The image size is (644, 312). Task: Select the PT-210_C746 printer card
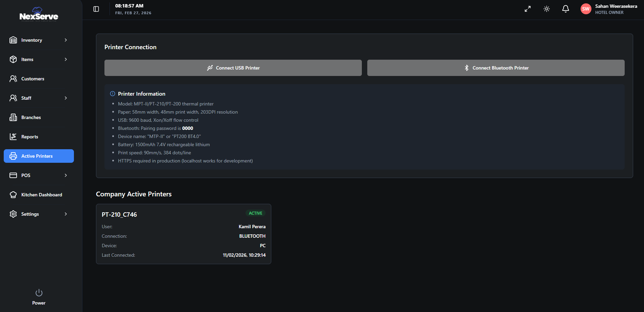[183, 234]
